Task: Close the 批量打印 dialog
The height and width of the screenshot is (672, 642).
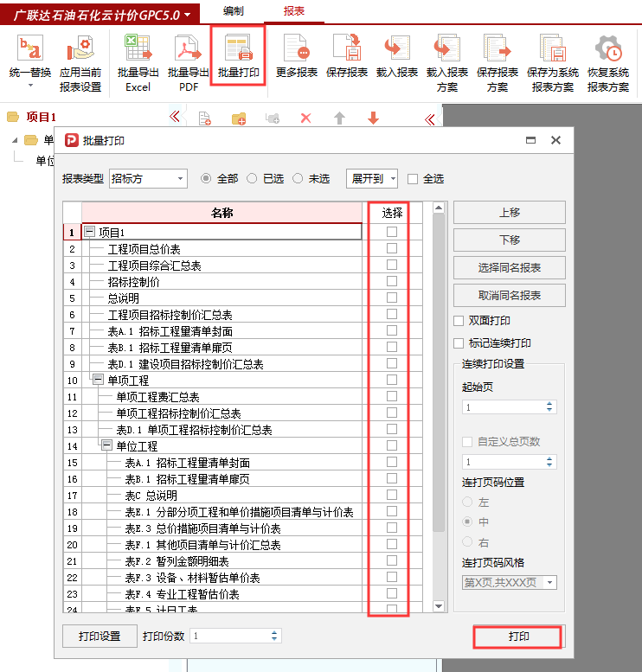Action: coord(555,140)
